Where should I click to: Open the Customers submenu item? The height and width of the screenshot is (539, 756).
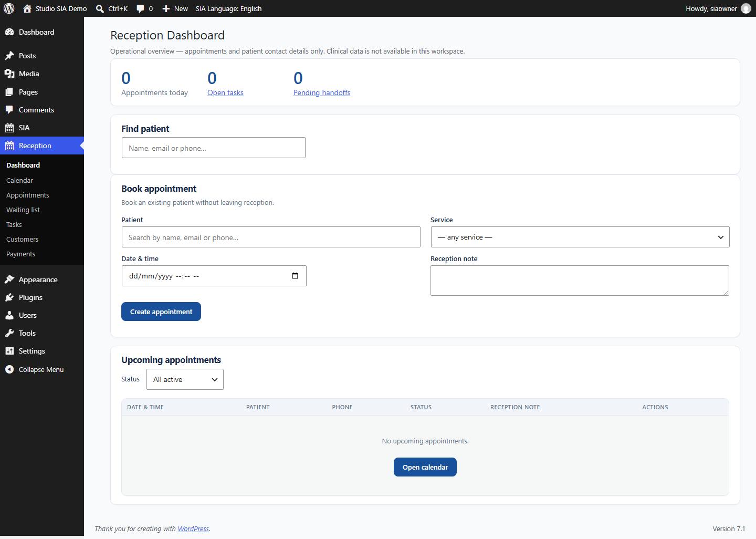tap(22, 239)
